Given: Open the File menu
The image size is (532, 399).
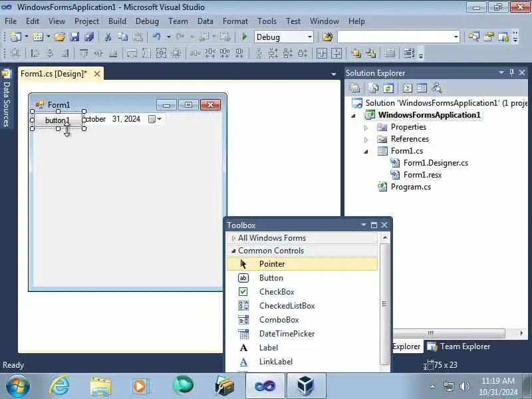Looking at the screenshot, I should pyautogui.click(x=11, y=21).
